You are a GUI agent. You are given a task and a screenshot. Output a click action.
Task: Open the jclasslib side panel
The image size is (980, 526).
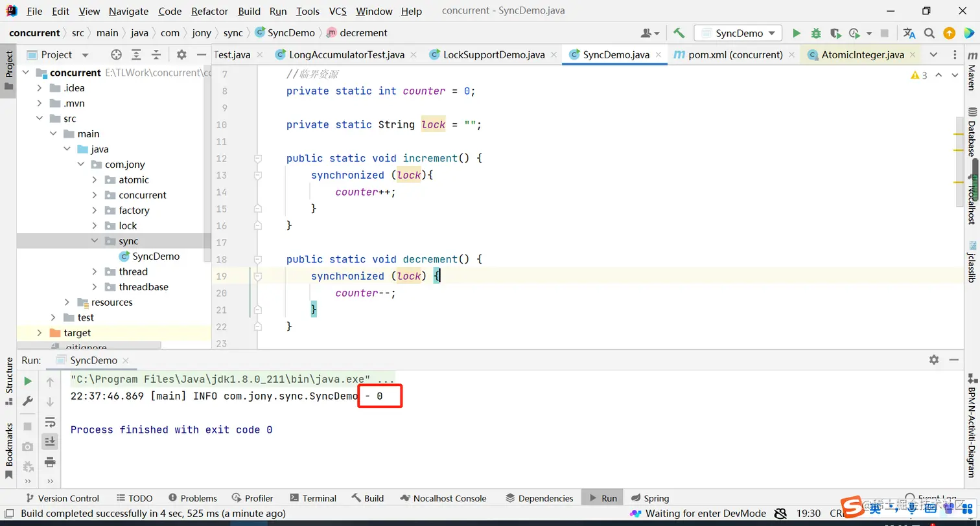(972, 262)
